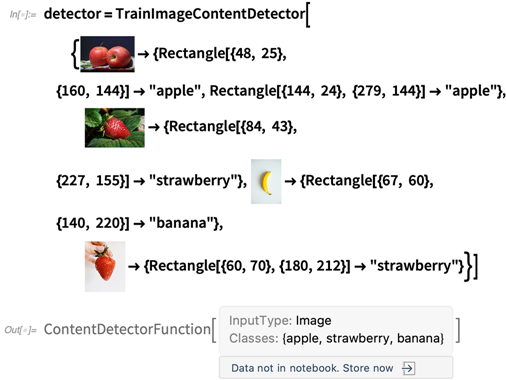Image resolution: width=506 pixels, height=380 pixels.
Task: Select the two red apples thumbnail
Action: point(107,54)
